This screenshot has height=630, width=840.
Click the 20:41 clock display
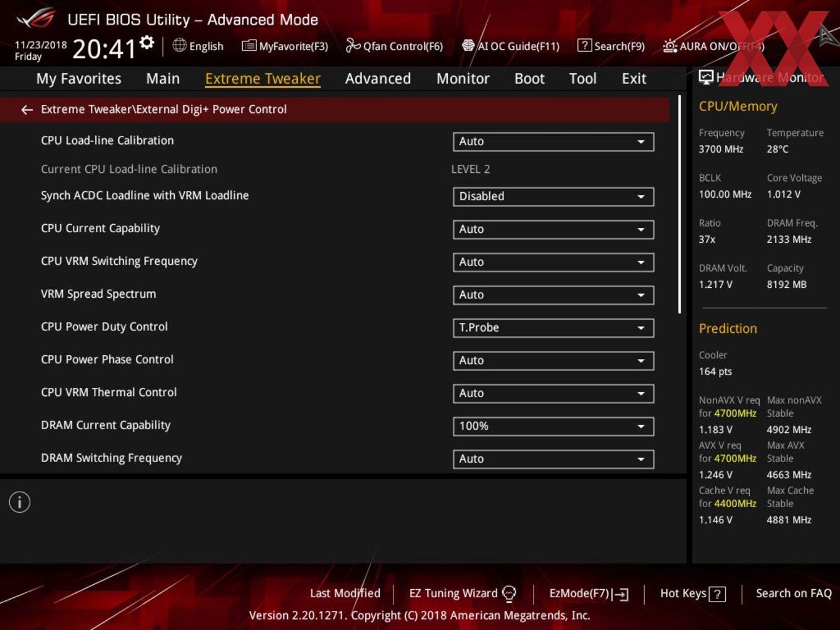104,49
